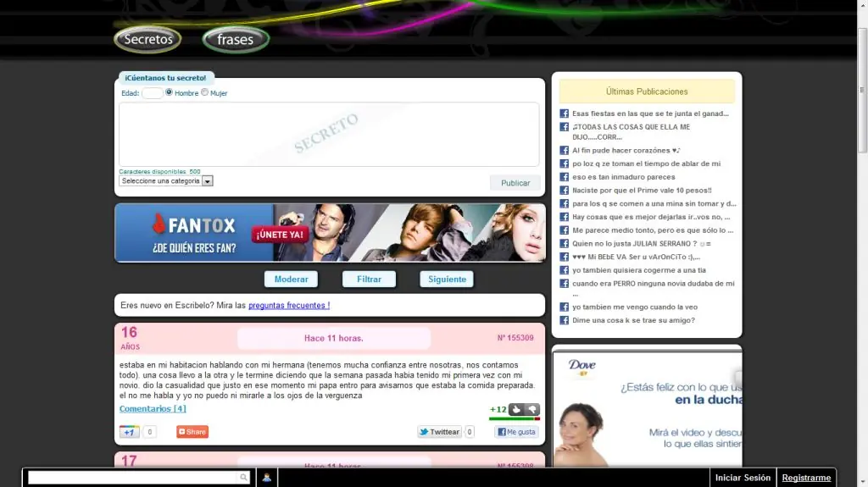
Task: Click Facebook icon beside 'Hay cosas que es mejor'
Action: click(x=564, y=217)
